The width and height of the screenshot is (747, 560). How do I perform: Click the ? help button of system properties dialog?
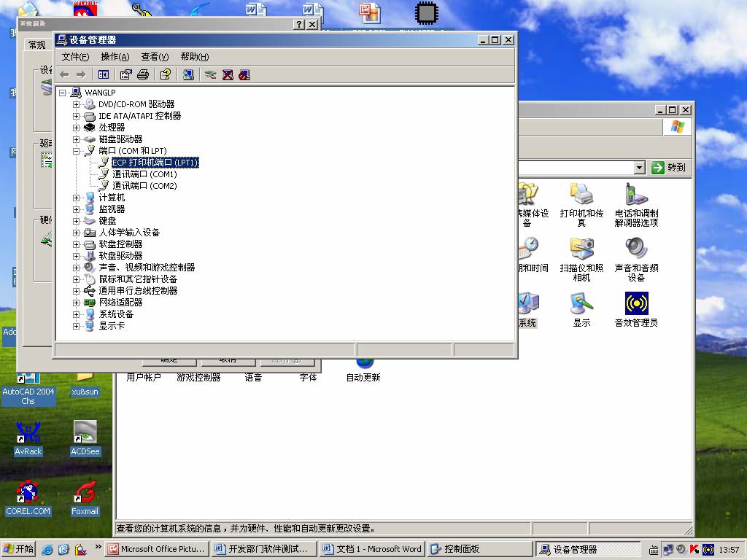298,24
